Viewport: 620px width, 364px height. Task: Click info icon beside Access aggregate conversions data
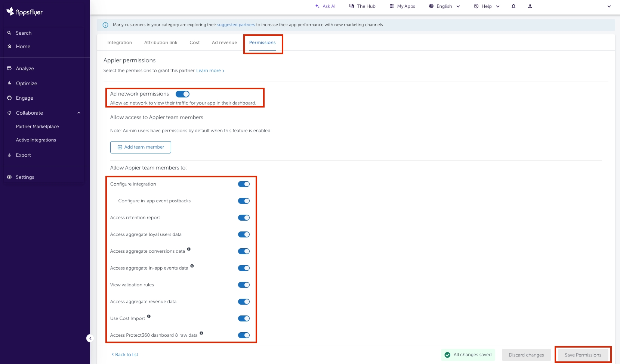(x=189, y=249)
